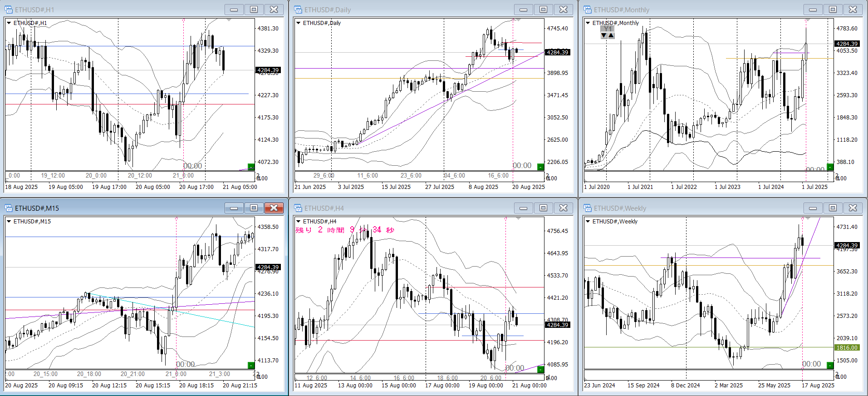Click the chart shift marker on H1 chart

point(229,20)
